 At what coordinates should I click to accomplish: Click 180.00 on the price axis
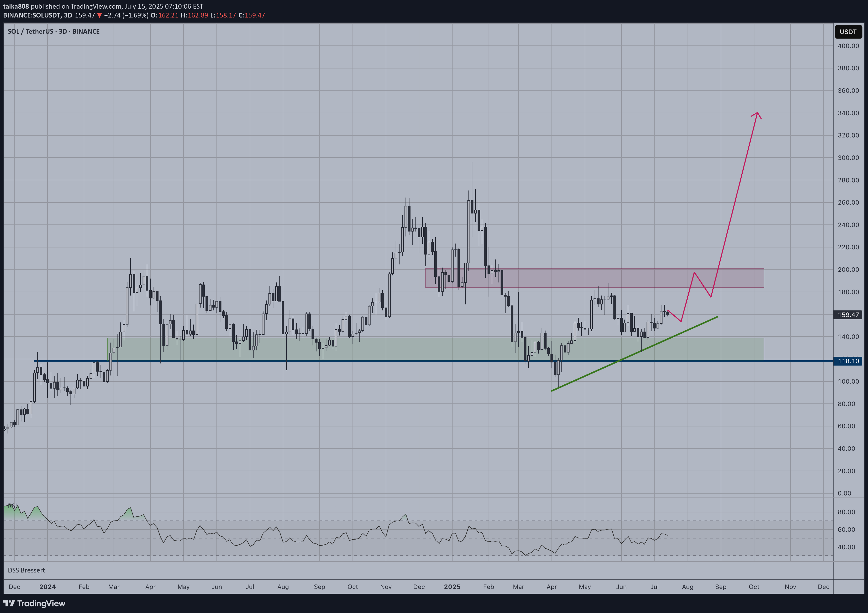(848, 292)
